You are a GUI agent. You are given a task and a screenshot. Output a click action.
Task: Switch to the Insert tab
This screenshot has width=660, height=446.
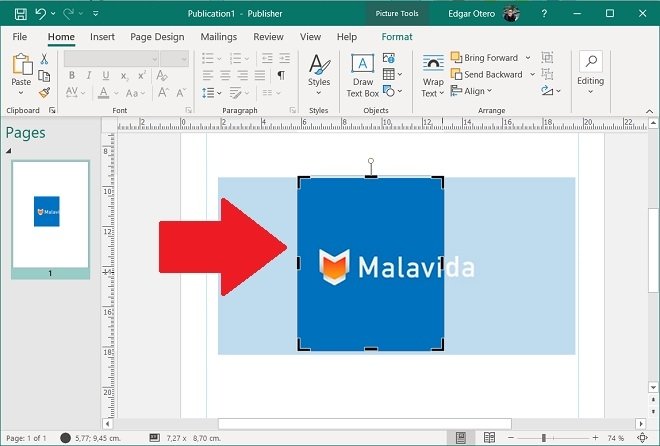102,37
